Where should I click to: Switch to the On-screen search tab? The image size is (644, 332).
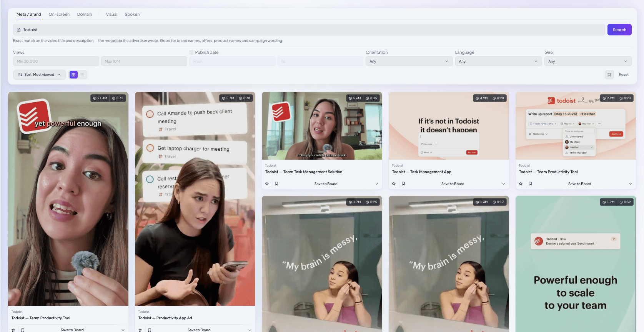pyautogui.click(x=59, y=14)
